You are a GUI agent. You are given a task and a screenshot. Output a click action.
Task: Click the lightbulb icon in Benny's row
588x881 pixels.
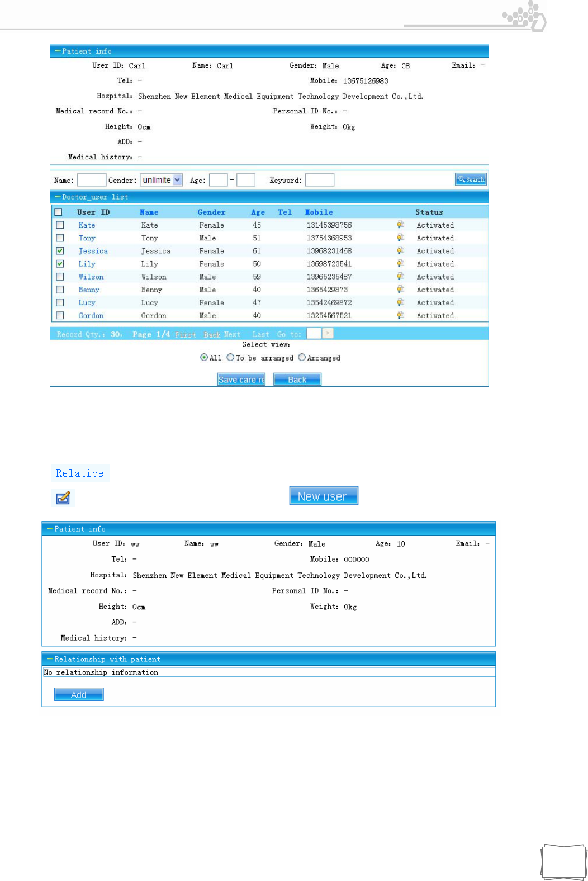tap(400, 290)
